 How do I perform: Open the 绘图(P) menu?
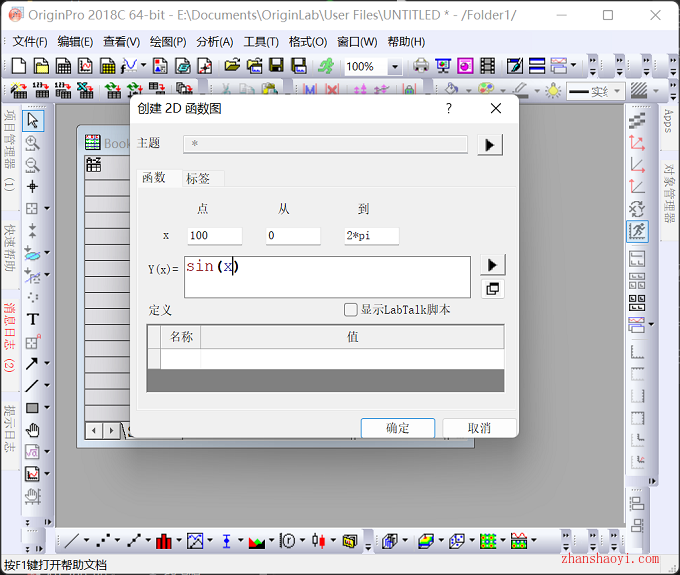(x=168, y=42)
